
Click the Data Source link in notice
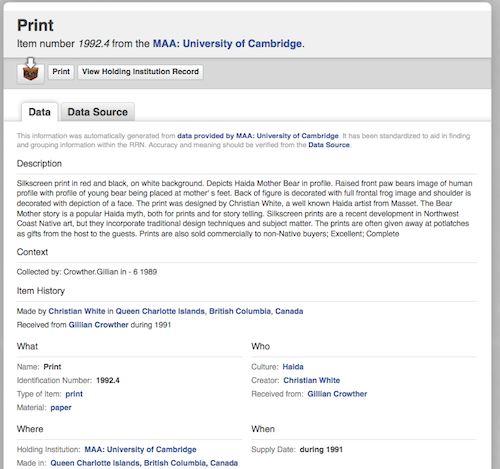point(329,145)
